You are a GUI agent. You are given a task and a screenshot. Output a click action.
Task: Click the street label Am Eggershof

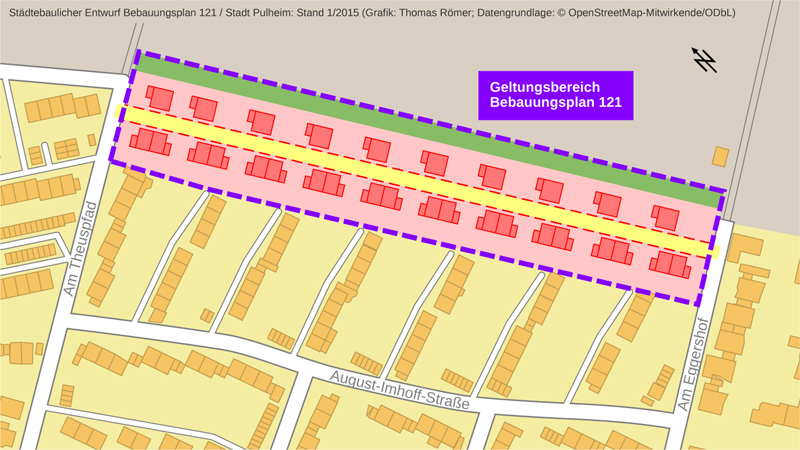(693, 364)
